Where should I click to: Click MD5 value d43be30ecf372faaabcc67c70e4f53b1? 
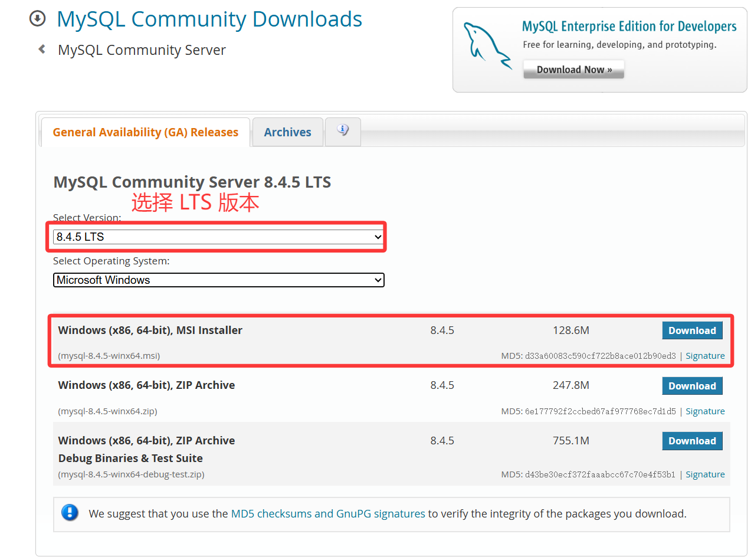point(601,474)
